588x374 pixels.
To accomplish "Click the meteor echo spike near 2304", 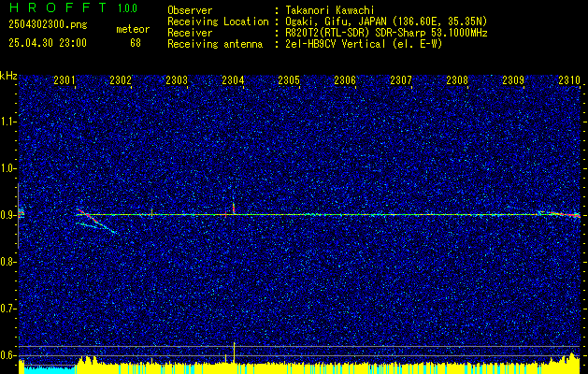I will pyautogui.click(x=234, y=207).
